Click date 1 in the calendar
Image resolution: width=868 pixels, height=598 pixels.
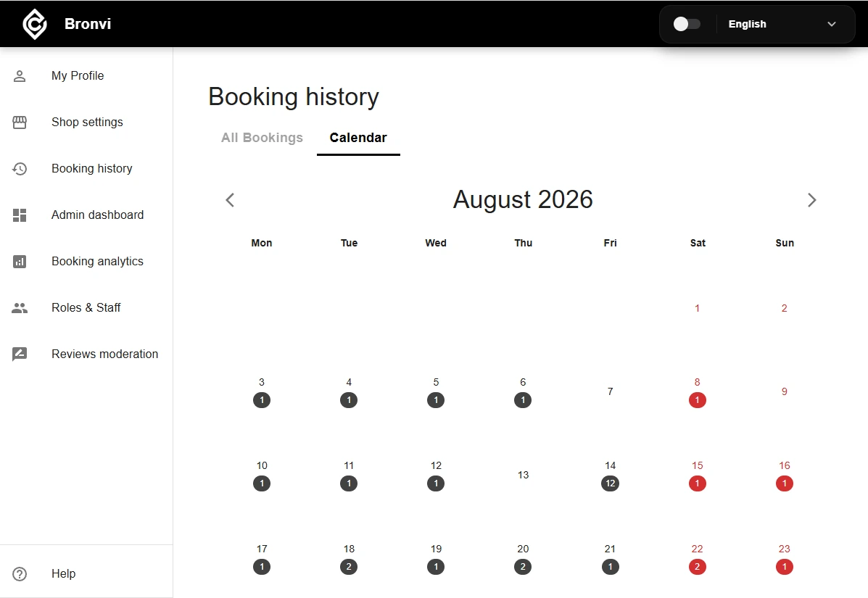tap(697, 308)
